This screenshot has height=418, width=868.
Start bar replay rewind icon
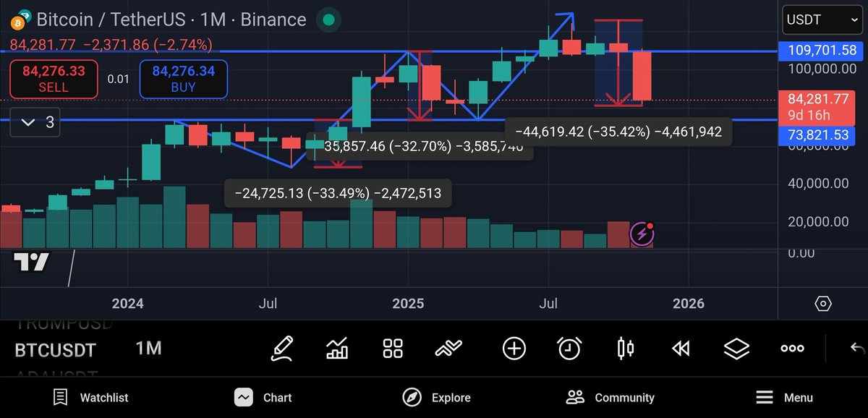pos(681,349)
